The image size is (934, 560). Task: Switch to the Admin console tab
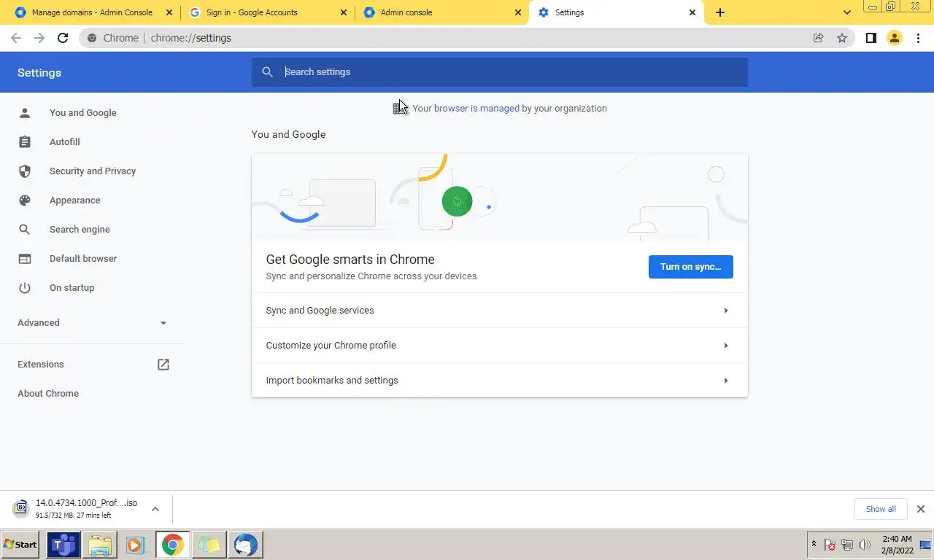point(441,12)
